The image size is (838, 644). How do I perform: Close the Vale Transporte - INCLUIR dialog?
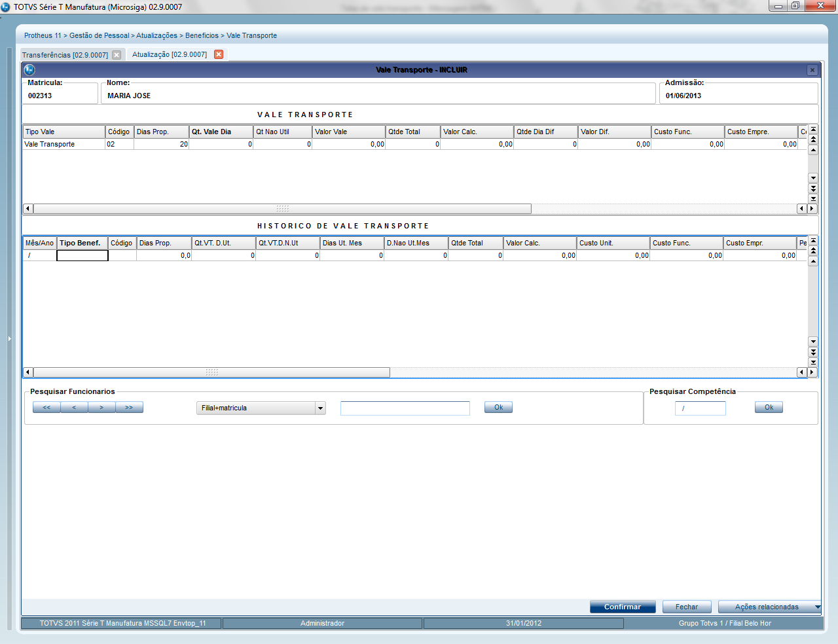(x=812, y=70)
